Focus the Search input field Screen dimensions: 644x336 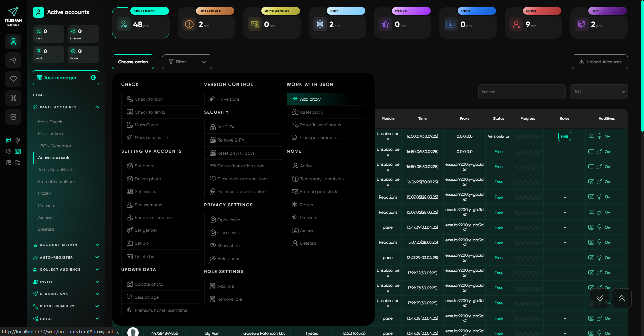pyautogui.click(x=522, y=92)
